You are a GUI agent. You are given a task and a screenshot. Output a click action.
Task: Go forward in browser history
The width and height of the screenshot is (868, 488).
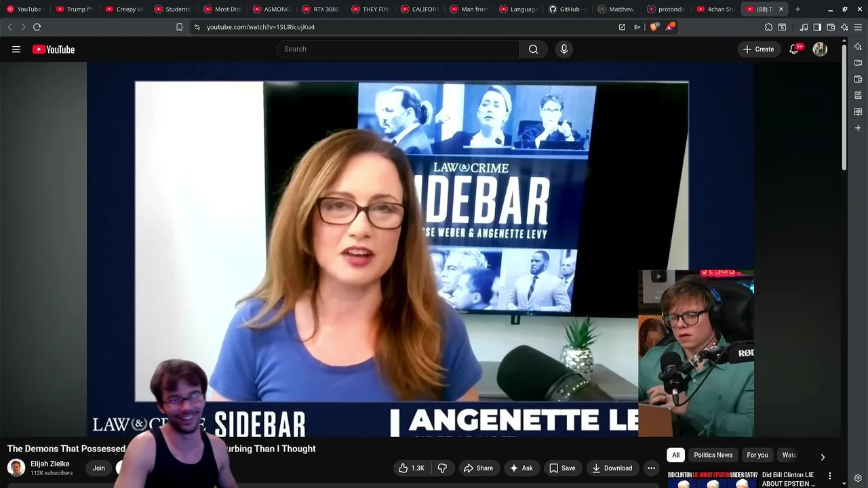click(x=22, y=27)
